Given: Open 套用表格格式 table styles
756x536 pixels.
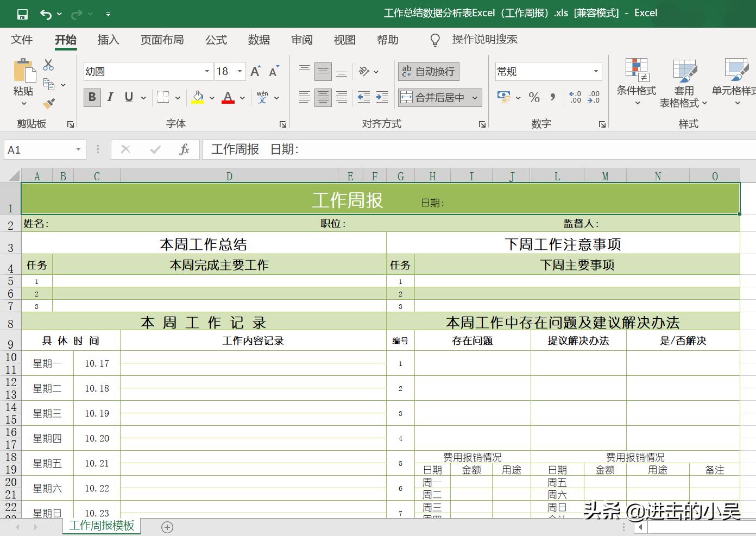Looking at the screenshot, I should tap(684, 83).
